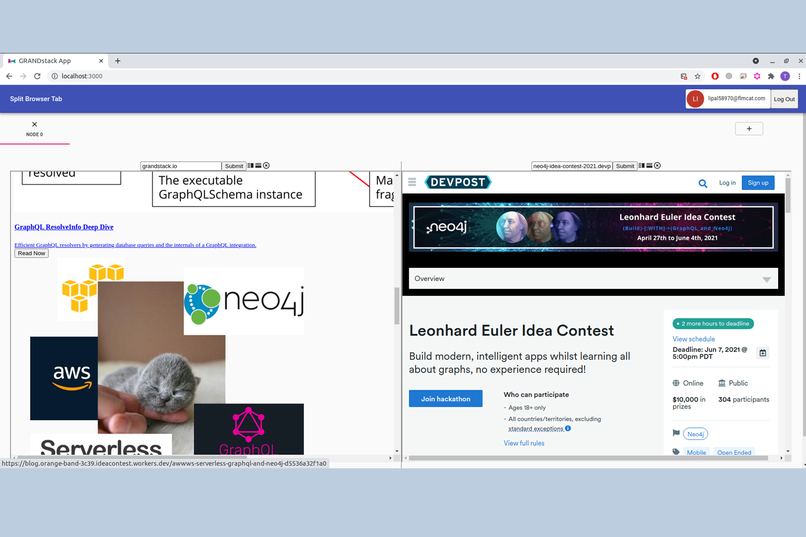806x537 pixels.
Task: Expand the Overview dropdown
Action: click(593, 279)
